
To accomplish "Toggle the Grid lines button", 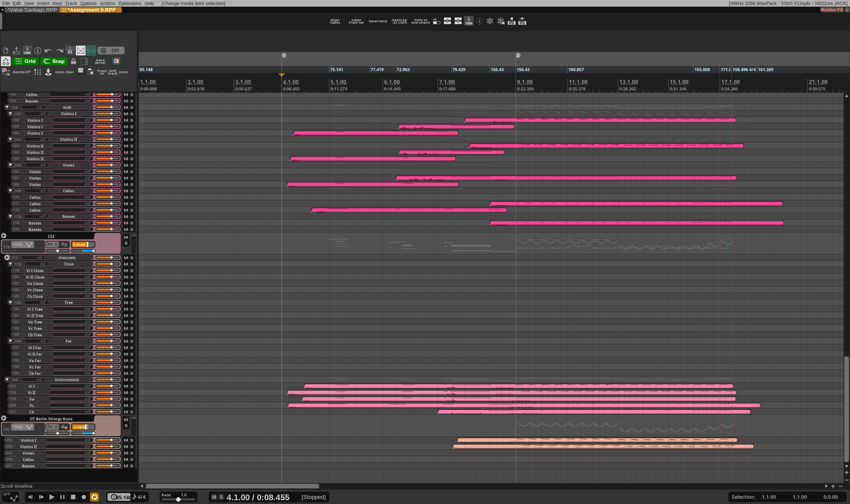I will point(25,61).
